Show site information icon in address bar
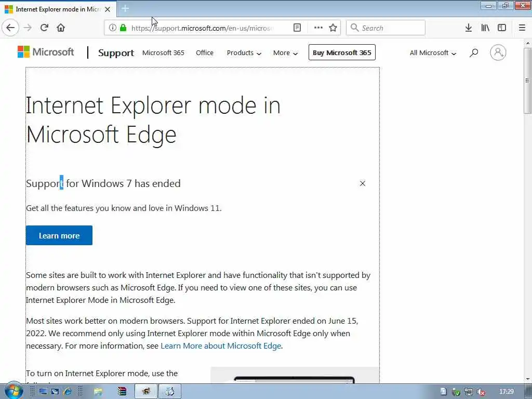 coord(113,28)
